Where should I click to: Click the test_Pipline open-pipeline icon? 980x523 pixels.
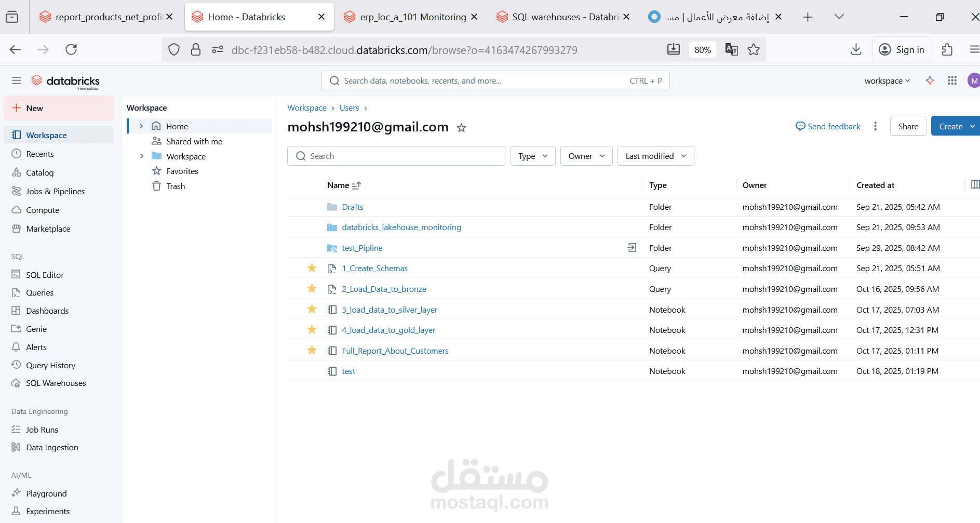(632, 248)
